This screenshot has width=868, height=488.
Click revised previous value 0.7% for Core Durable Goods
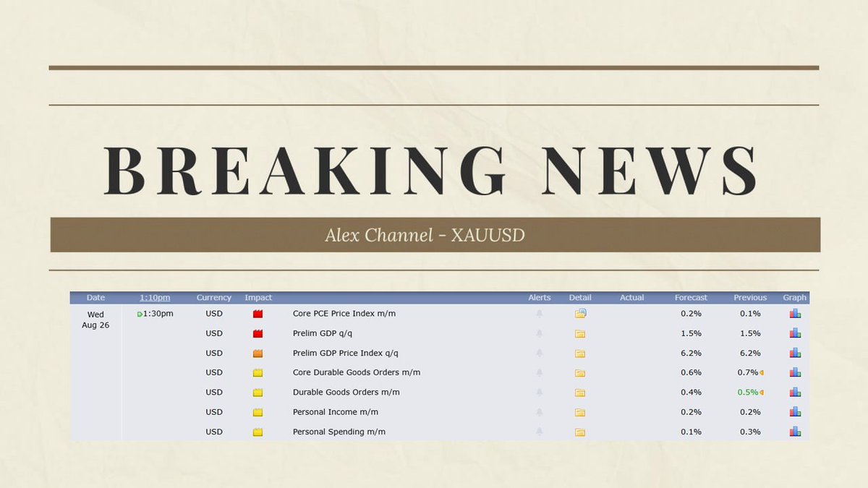(x=748, y=372)
